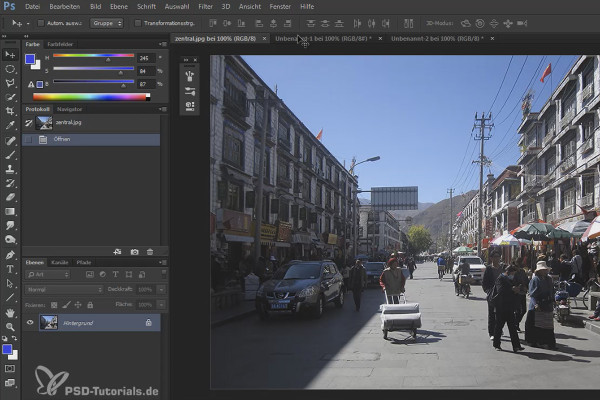Select the Line shape tool

[10, 298]
